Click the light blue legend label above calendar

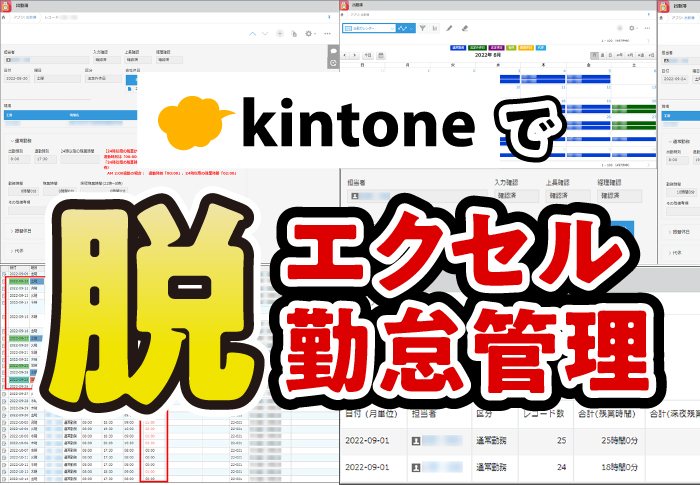click(x=540, y=47)
